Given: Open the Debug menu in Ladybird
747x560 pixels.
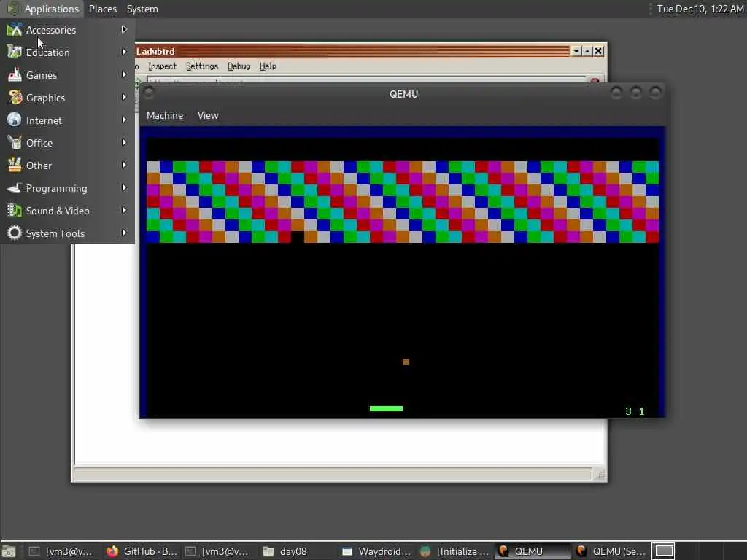Looking at the screenshot, I should coord(239,66).
